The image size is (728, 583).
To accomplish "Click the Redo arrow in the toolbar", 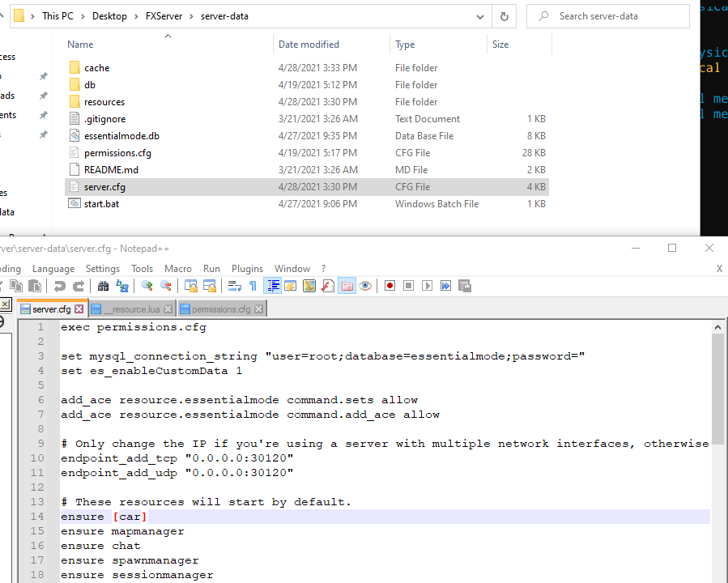I will [79, 286].
